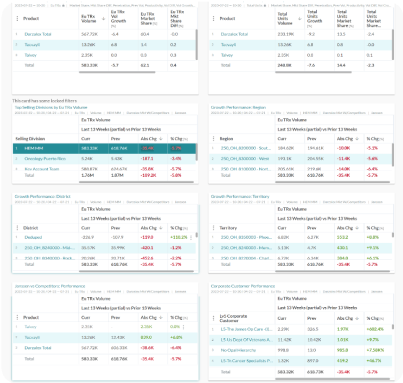The image size is (403, 383).
Task: Click Abs Chg sort arrow in District card
Action: coord(161,228)
